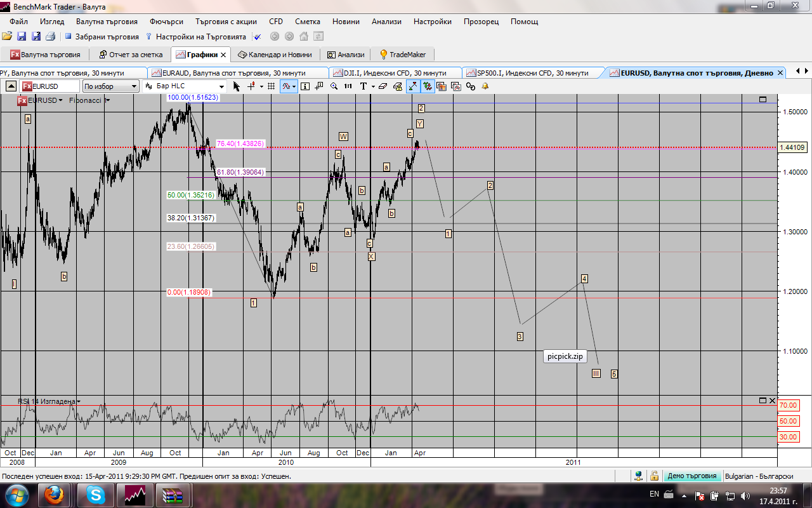
Task: Click the open folder icon in the toolbar
Action: (6, 37)
